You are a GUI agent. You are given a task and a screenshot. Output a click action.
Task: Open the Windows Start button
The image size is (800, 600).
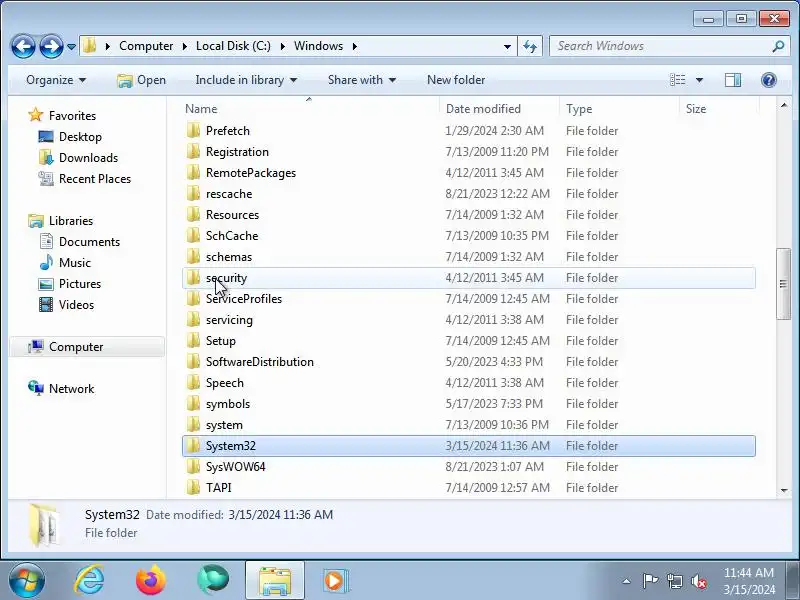pyautogui.click(x=27, y=581)
